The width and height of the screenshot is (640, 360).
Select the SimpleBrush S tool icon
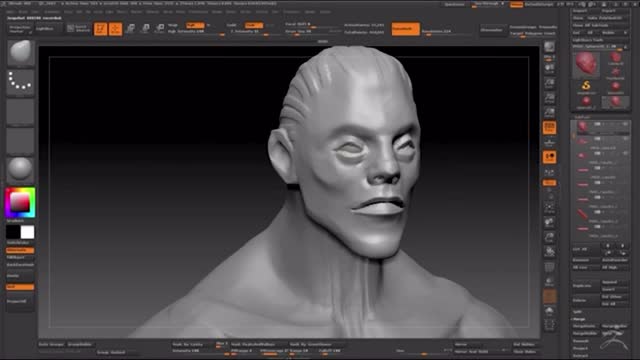(586, 86)
